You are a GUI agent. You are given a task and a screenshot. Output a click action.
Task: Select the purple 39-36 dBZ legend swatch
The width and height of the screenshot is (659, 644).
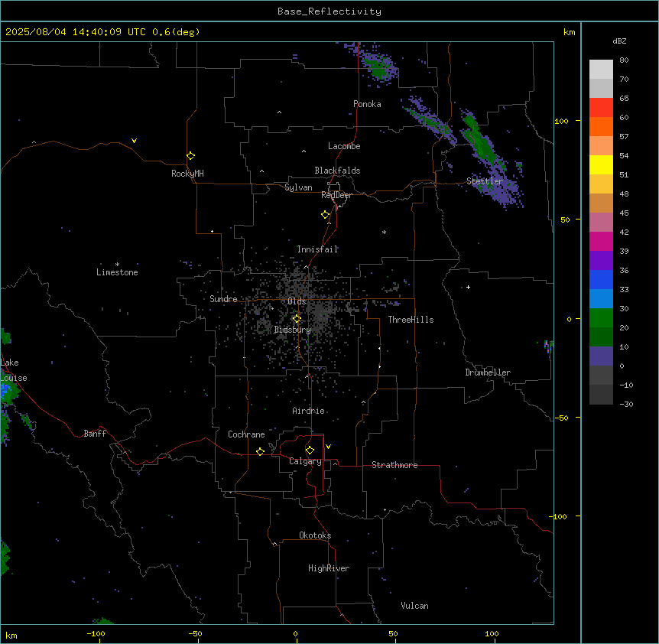(x=601, y=261)
